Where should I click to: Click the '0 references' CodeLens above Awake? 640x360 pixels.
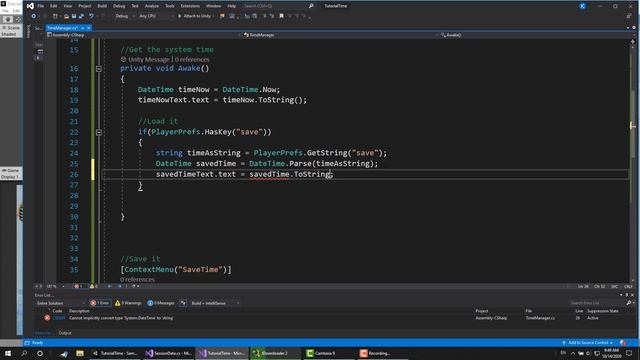coord(192,60)
